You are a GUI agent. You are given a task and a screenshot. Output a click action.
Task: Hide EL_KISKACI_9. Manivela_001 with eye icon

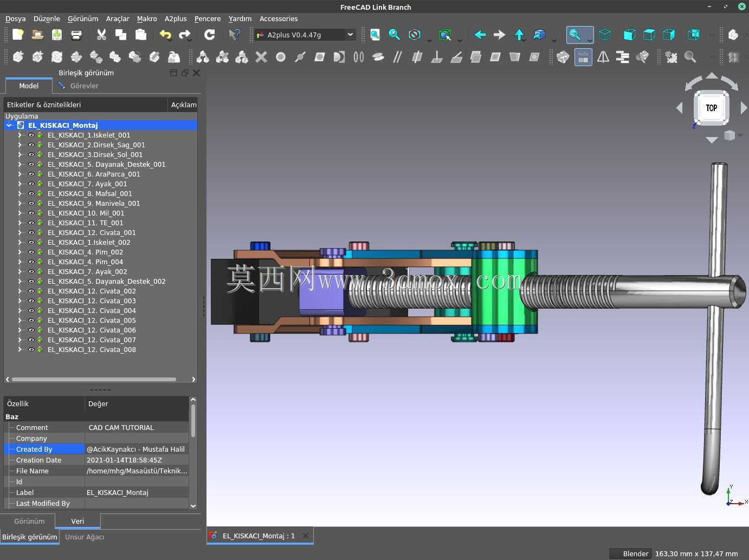(x=31, y=204)
